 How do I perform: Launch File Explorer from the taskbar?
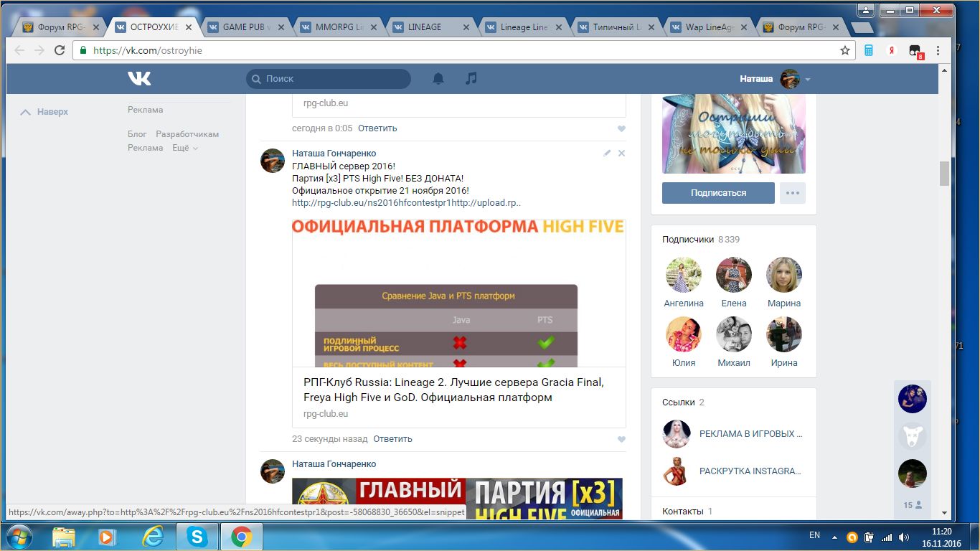(64, 536)
